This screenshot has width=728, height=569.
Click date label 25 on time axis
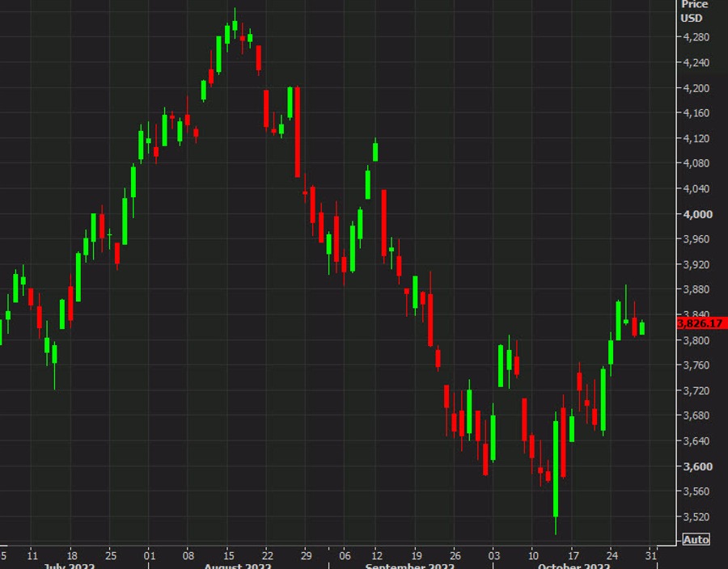(x=111, y=555)
